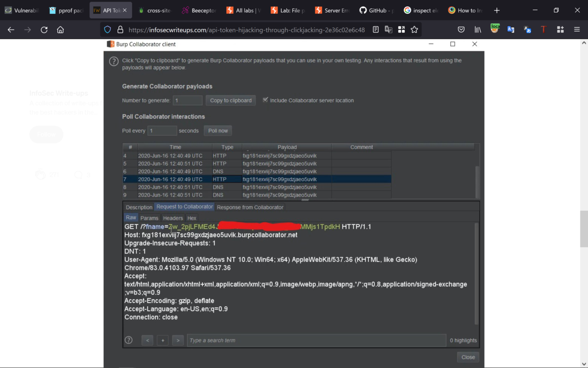Go to next search match button
Viewport: 588px width, 368px height.
(x=178, y=340)
